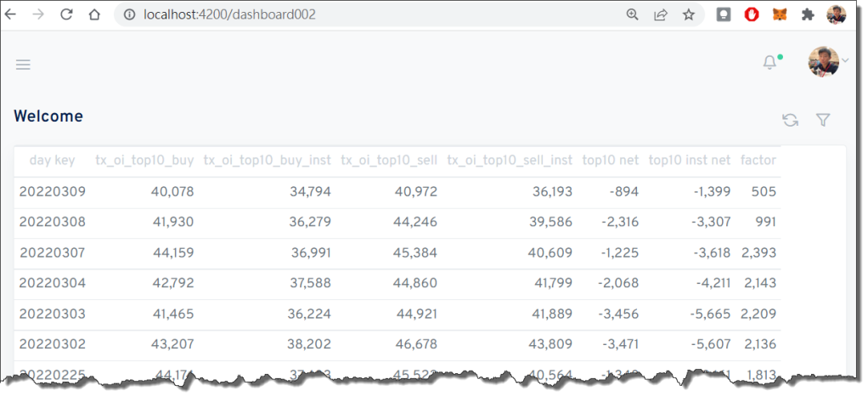The width and height of the screenshot is (868, 402).
Task: Click the refresh data icon
Action: coord(790,120)
